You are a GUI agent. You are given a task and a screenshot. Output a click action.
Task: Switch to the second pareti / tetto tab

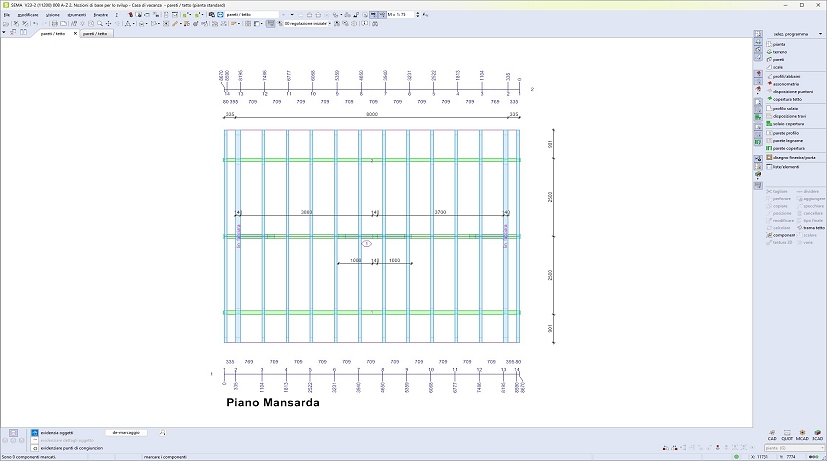coord(96,33)
